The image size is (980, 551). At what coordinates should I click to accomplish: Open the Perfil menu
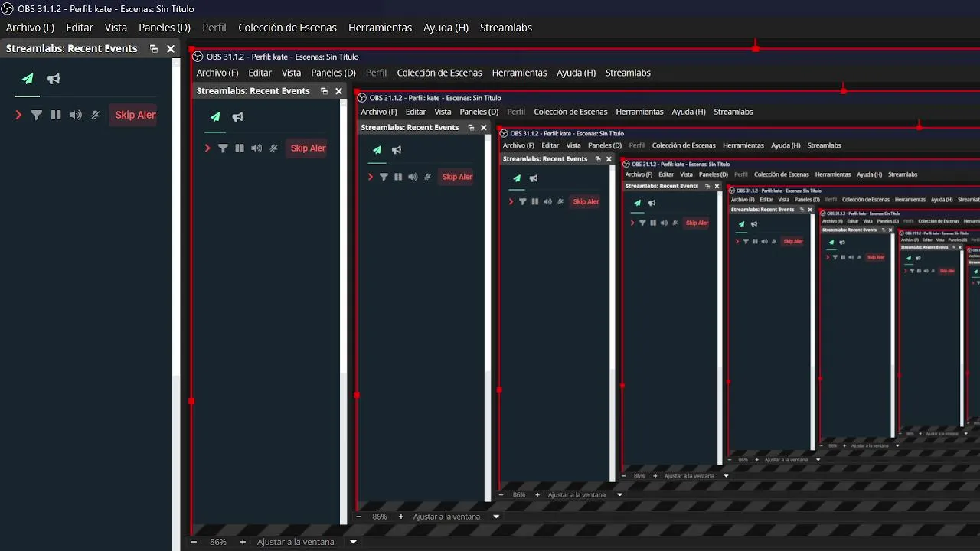[214, 28]
